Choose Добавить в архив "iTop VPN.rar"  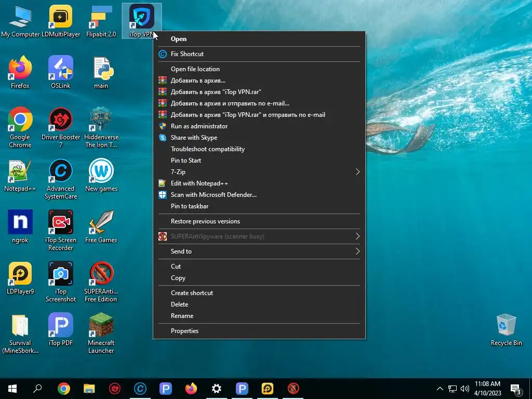[x=259, y=92]
